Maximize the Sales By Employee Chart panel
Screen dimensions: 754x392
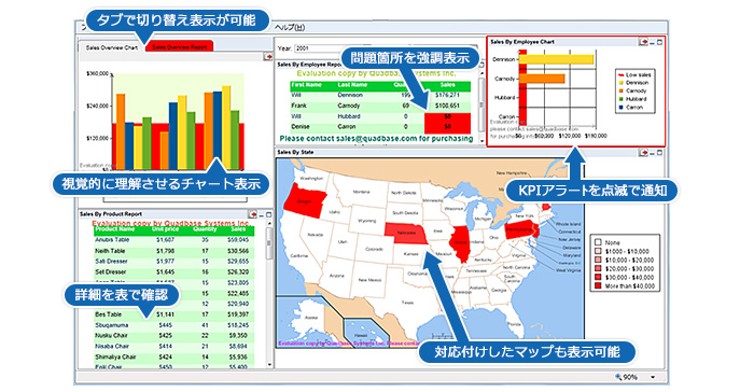click(659, 42)
